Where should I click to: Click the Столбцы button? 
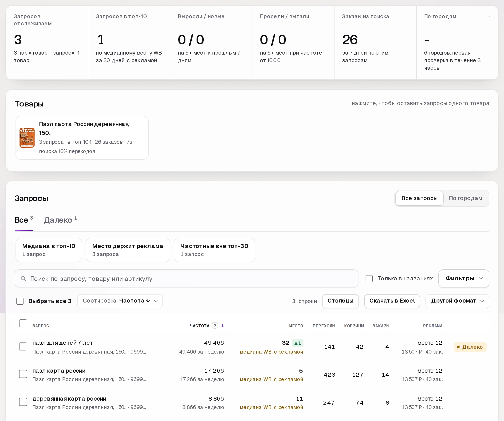point(340,301)
